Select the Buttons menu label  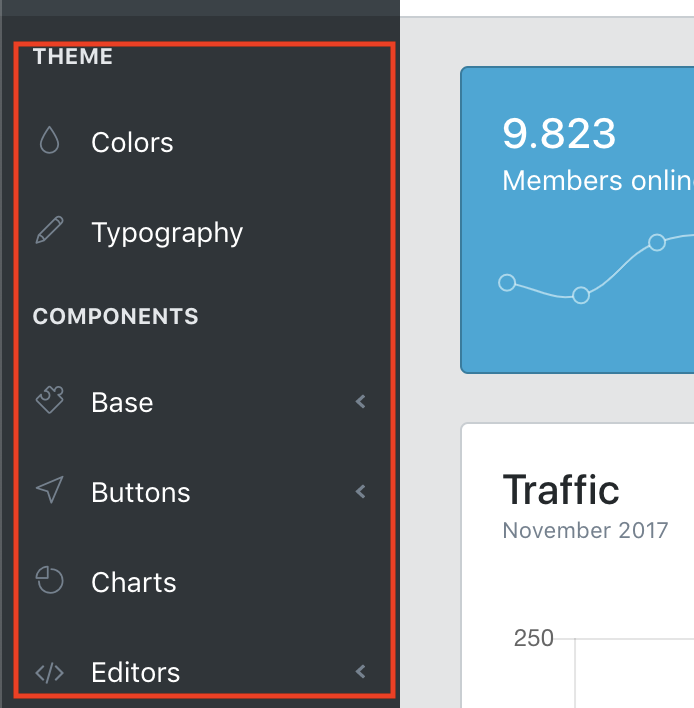click(140, 493)
